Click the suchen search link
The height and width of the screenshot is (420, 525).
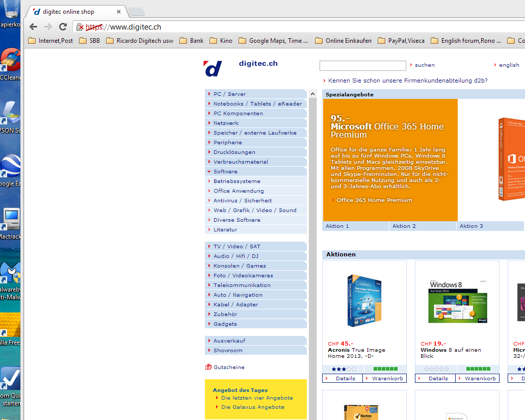(424, 65)
